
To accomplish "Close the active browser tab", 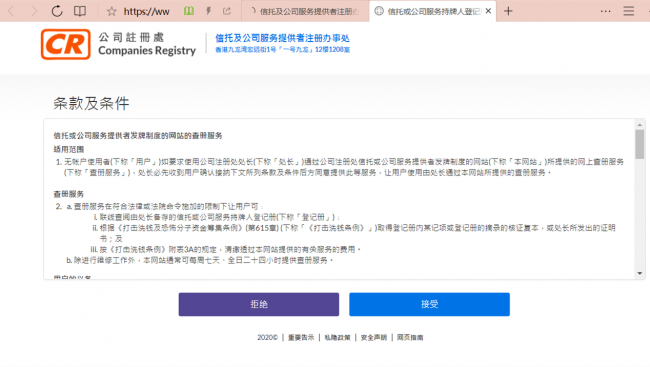I will (x=488, y=11).
